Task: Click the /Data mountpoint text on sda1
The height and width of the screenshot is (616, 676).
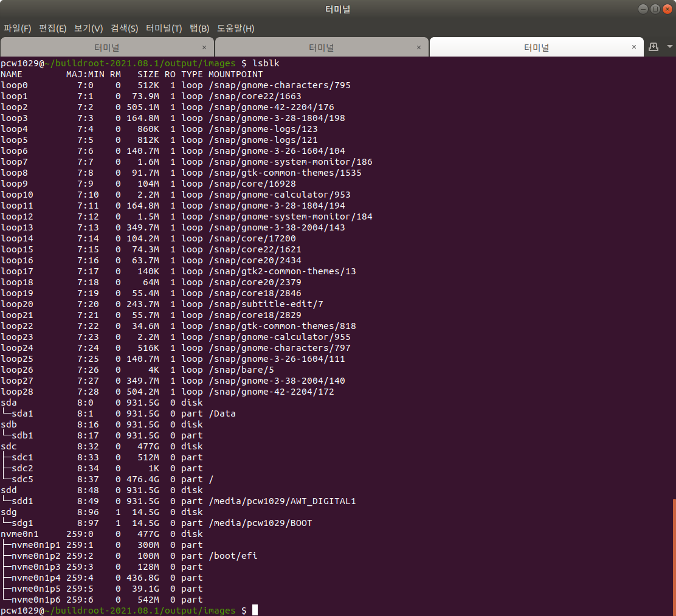Action: 219,414
